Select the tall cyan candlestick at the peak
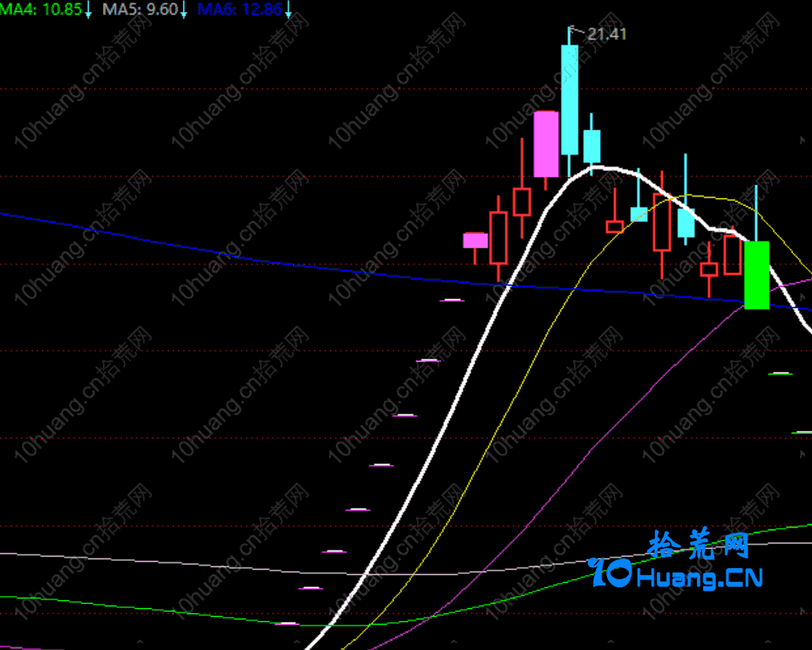This screenshot has width=812, height=650. [570, 99]
